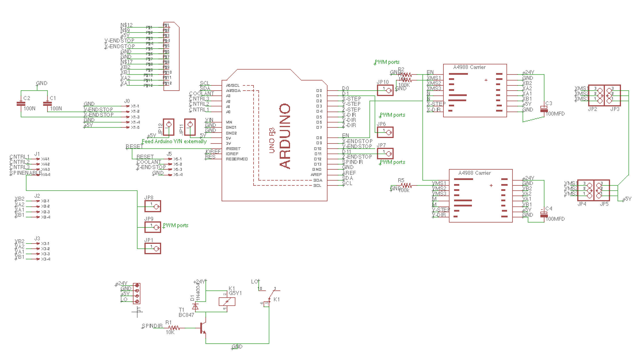Select the JP9 jumper symbol
Screen dimensions: 644x360
point(153,227)
